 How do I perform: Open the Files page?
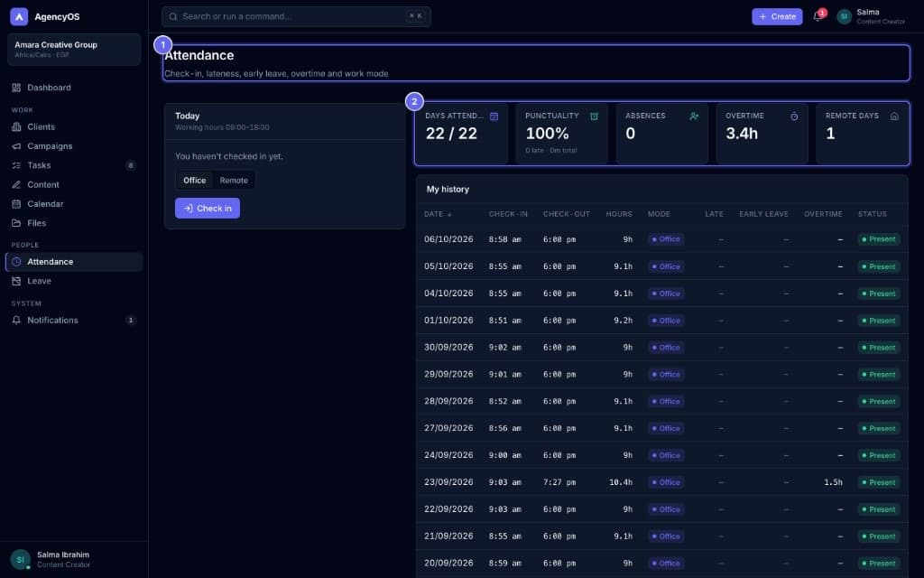(74, 223)
